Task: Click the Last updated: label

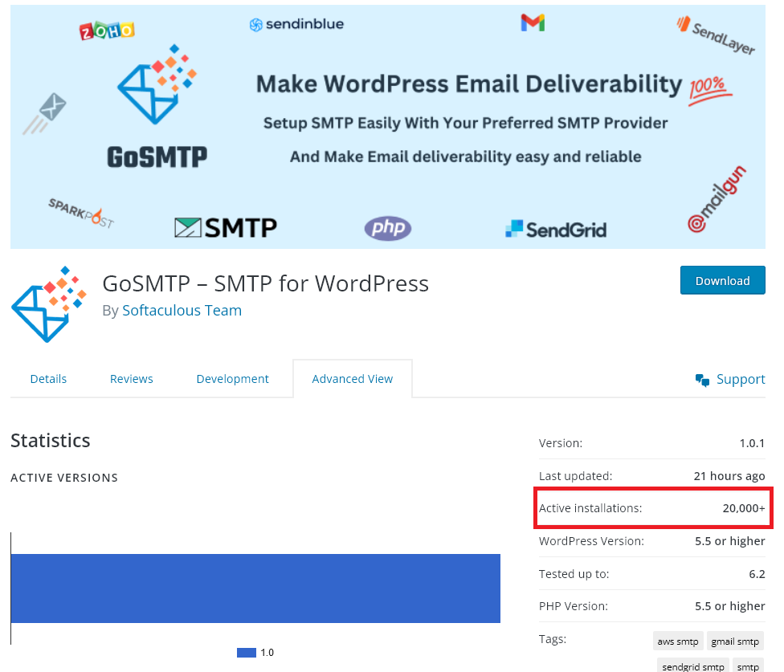Action: 575,476
